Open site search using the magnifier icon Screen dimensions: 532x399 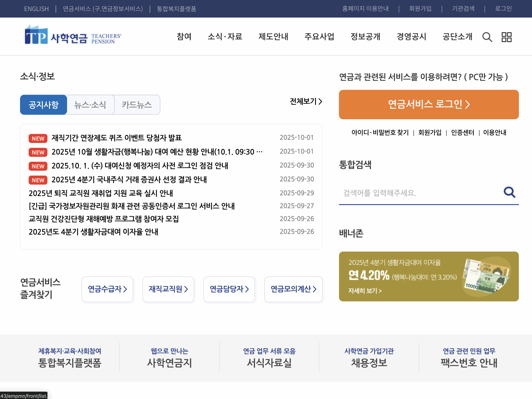487,37
